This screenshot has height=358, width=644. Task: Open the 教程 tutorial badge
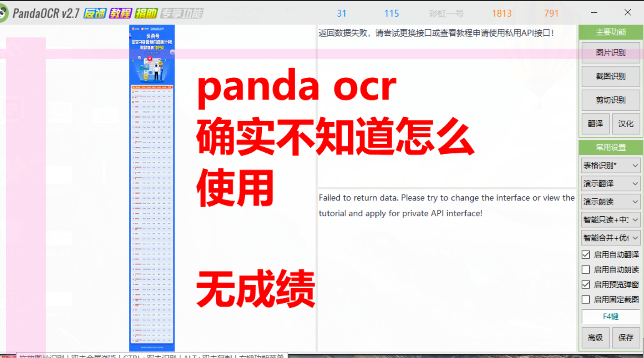click(120, 13)
